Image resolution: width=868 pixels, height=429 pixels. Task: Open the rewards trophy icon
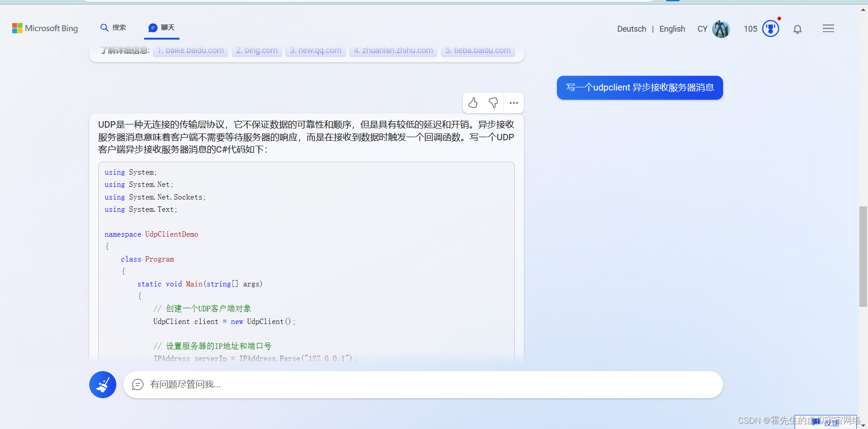click(x=770, y=29)
